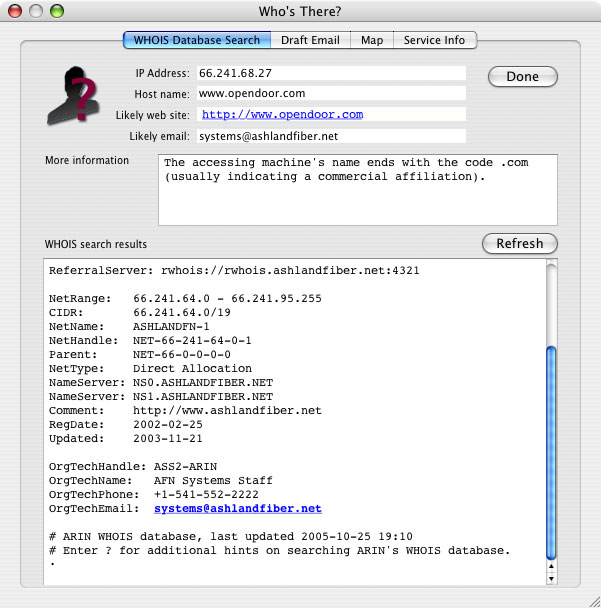The width and height of the screenshot is (601, 608).
Task: Zoom the window with the green button
Action: (57, 11)
